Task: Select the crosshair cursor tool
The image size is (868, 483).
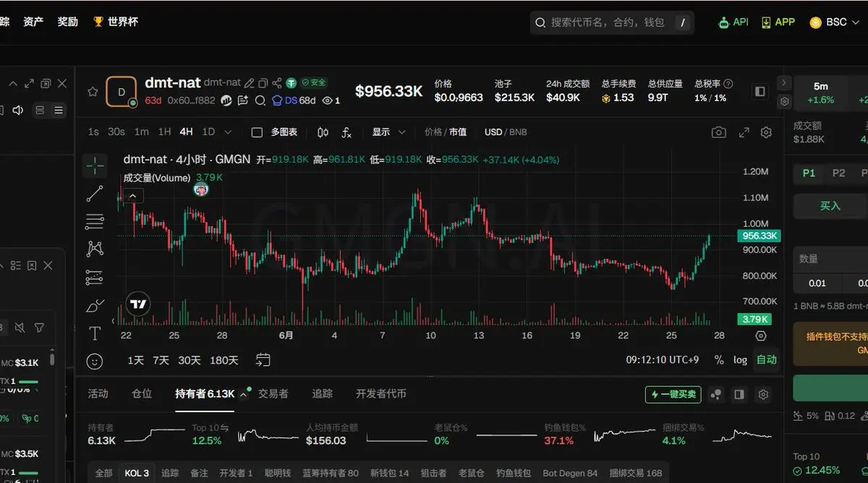Action: (x=95, y=166)
